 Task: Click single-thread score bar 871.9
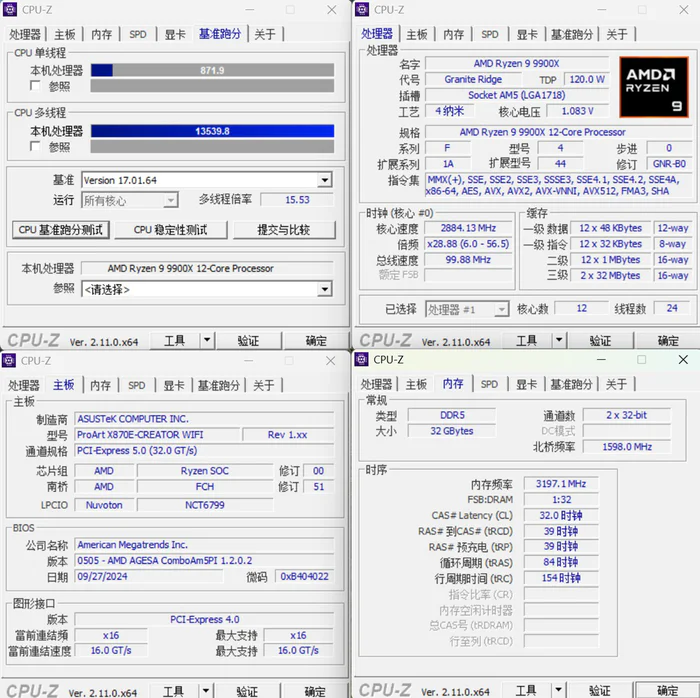pyautogui.click(x=212, y=70)
